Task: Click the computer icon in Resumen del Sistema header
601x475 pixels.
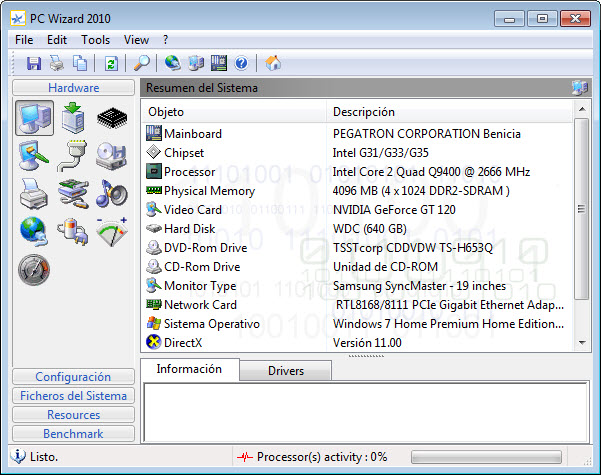Action: point(579,88)
